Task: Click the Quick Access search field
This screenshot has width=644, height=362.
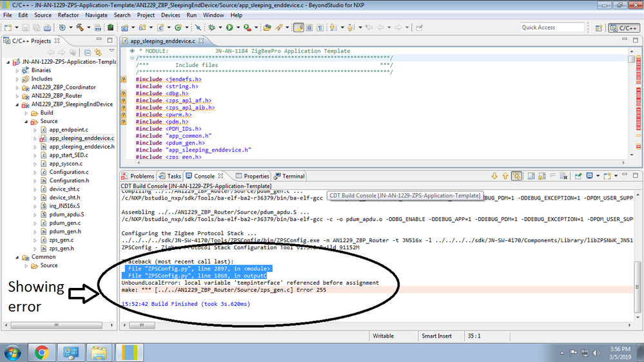Action: tap(552, 28)
